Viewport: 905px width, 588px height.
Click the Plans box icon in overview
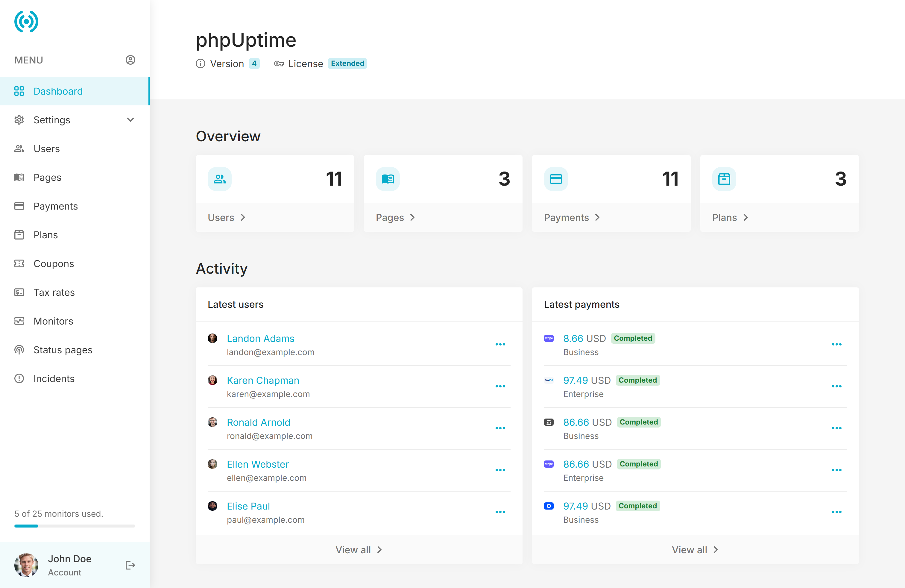click(724, 179)
